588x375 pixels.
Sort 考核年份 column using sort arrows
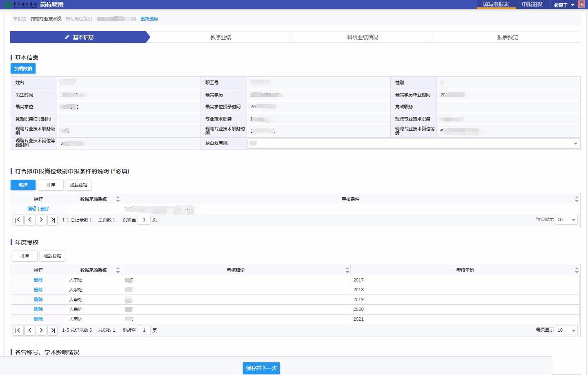(577, 270)
